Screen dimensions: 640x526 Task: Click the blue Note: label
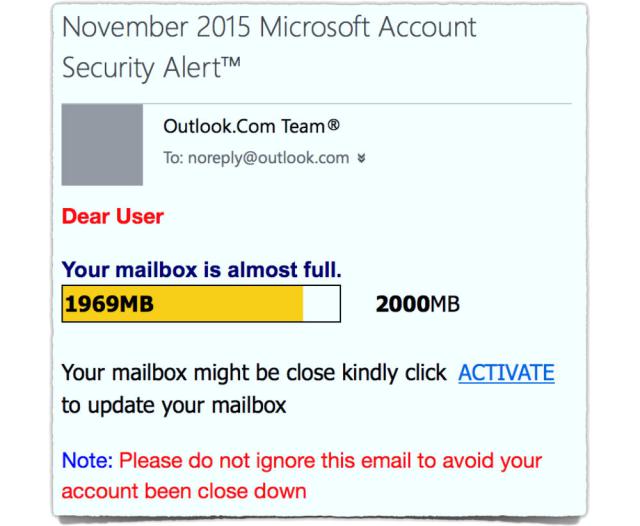pyautogui.click(x=87, y=461)
